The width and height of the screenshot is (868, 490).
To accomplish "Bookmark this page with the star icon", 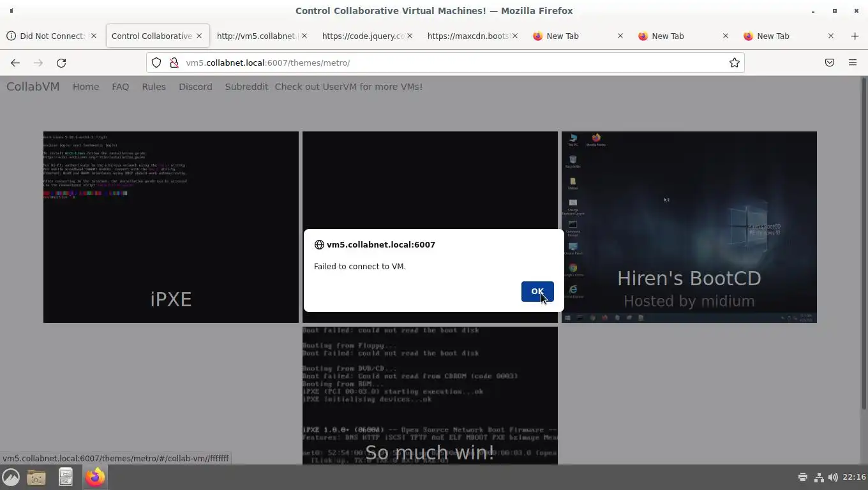I will pyautogui.click(x=735, y=63).
